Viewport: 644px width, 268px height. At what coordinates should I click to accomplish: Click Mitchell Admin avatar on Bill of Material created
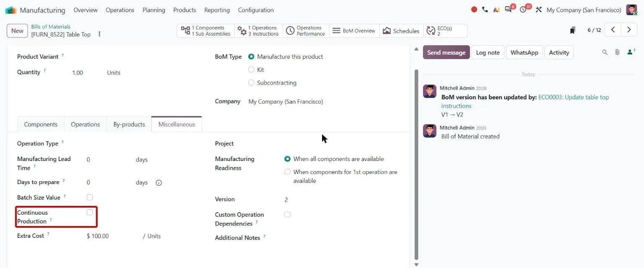pos(430,131)
